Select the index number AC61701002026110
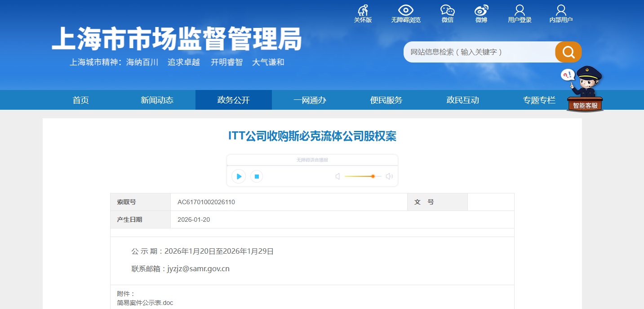 coord(206,202)
